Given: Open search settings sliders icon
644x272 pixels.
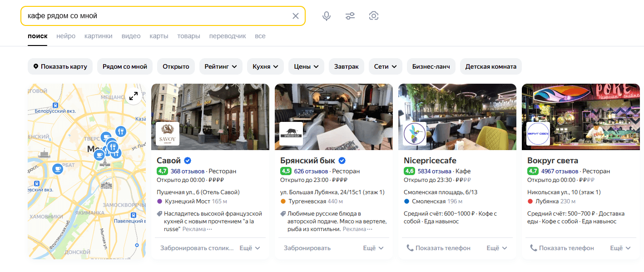Looking at the screenshot, I should point(350,16).
